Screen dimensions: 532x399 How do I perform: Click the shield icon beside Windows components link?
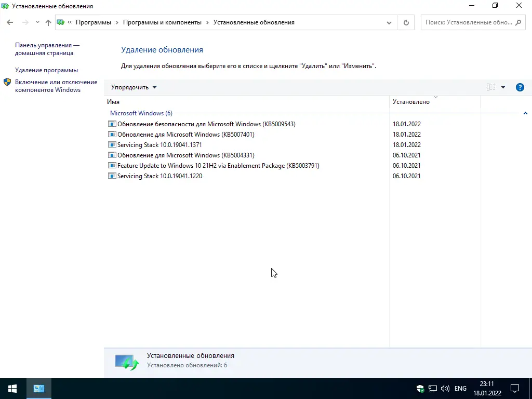[7, 82]
